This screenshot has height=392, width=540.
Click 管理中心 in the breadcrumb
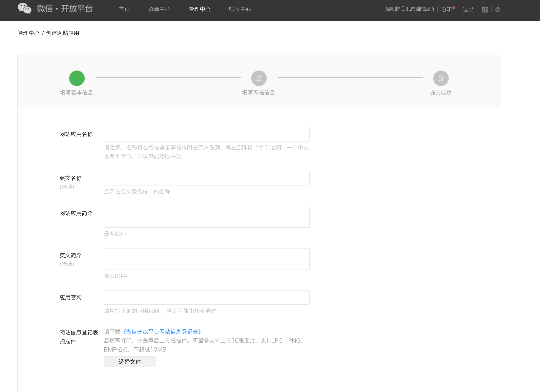(29, 33)
